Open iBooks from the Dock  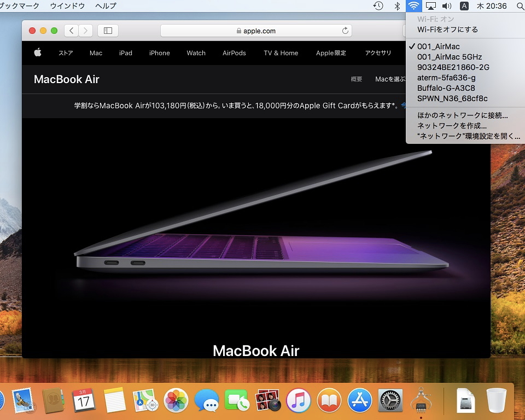(329, 400)
